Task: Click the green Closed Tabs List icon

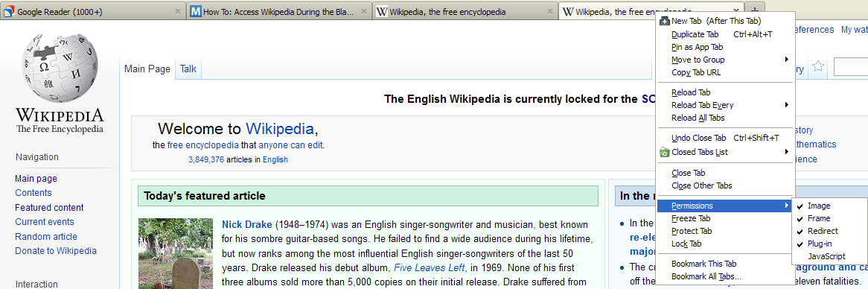Action: [x=665, y=152]
